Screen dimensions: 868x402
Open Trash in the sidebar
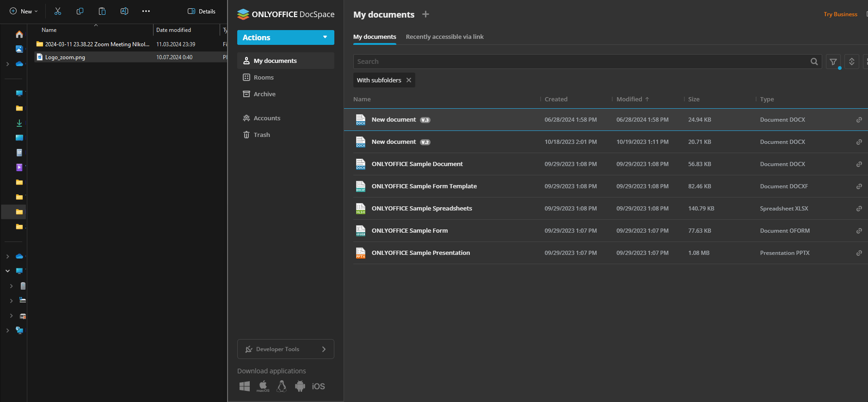[x=286, y=135]
